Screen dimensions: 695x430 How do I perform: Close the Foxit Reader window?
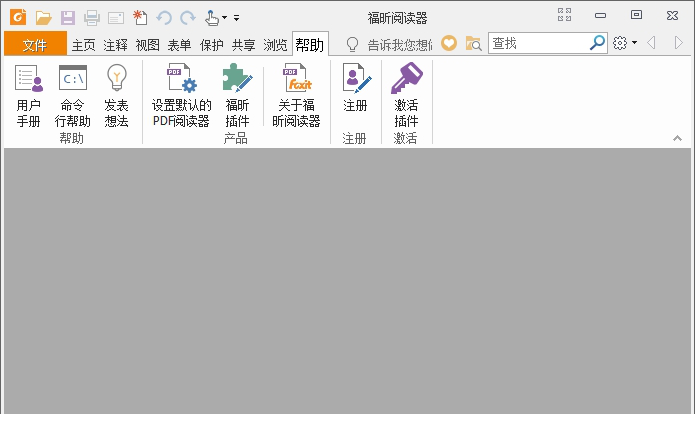(672, 15)
